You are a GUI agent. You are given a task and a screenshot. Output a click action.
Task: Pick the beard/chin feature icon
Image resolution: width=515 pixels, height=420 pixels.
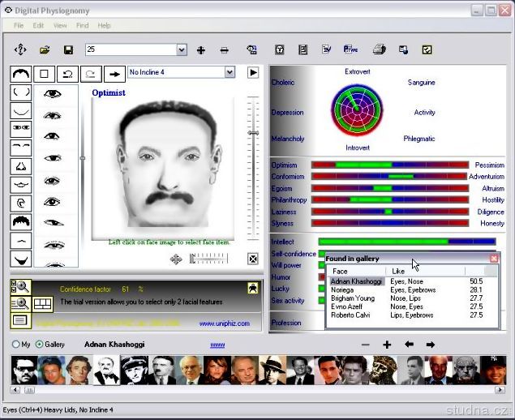(x=20, y=259)
